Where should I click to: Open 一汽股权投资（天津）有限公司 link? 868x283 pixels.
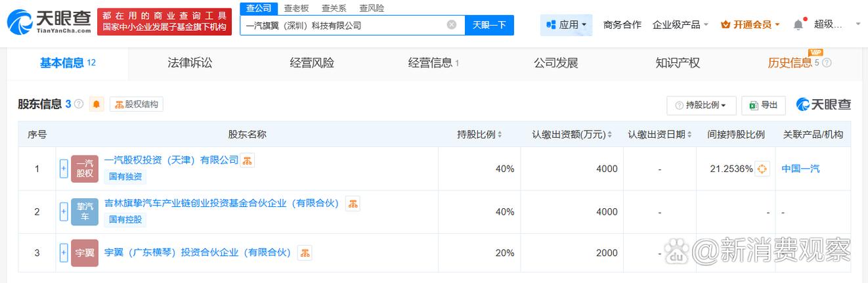click(x=171, y=160)
